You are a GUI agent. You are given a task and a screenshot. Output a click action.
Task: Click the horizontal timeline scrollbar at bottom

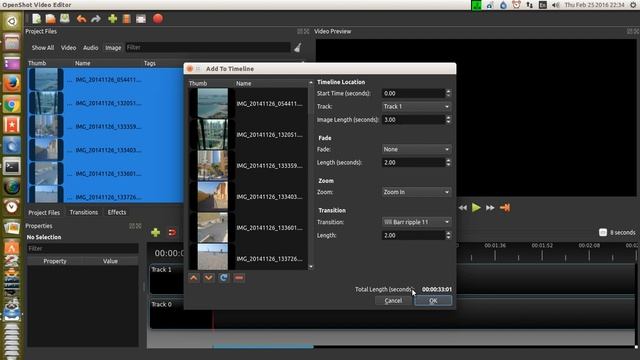pyautogui.click(x=263, y=347)
